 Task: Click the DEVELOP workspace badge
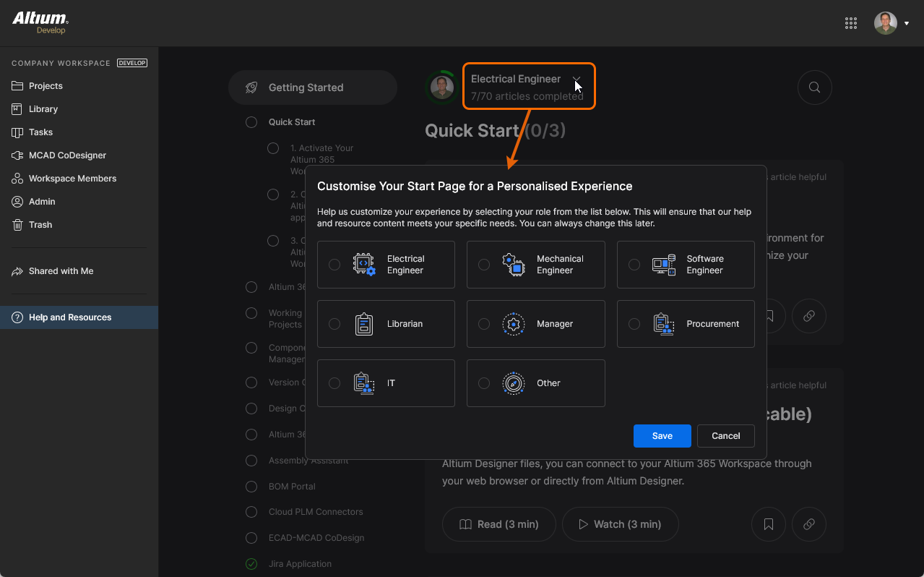[132, 63]
